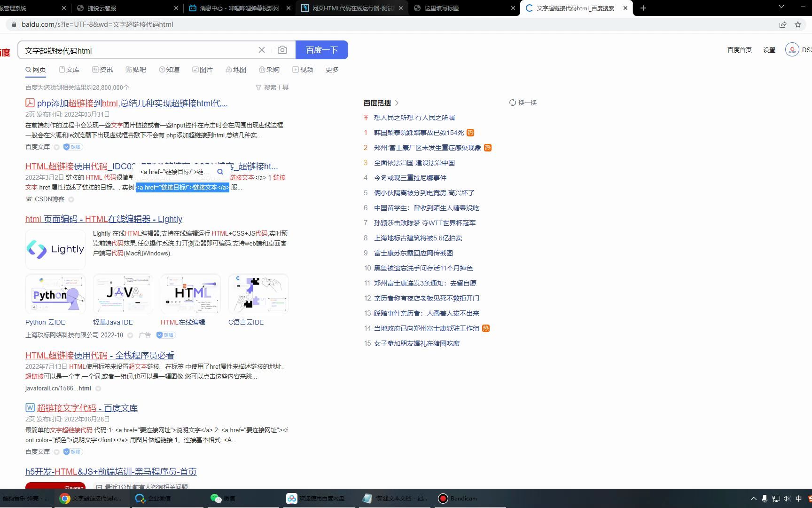This screenshot has width=812, height=508.
Task: Show hidden tray icons chevron
Action: coord(753,499)
